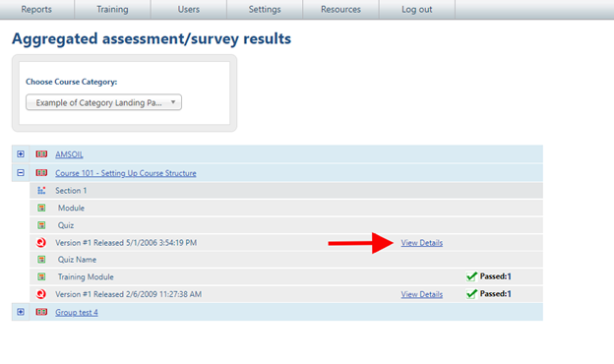Open Course 101 - Setting Up Course Structure link

coord(126,173)
